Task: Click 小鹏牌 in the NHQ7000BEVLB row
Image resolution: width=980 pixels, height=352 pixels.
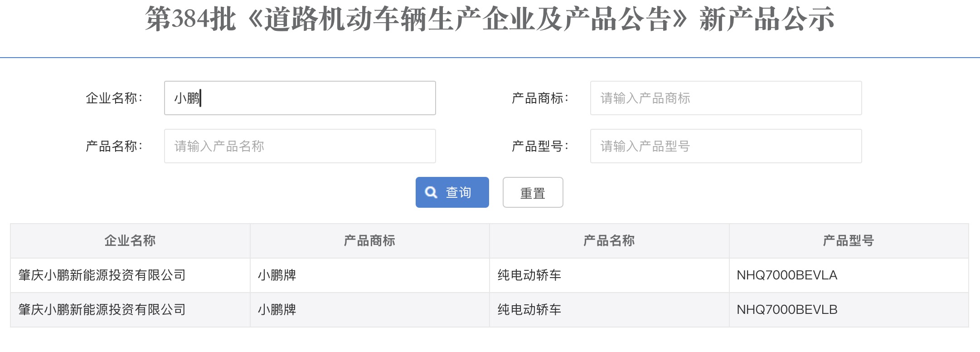Action: click(x=277, y=309)
